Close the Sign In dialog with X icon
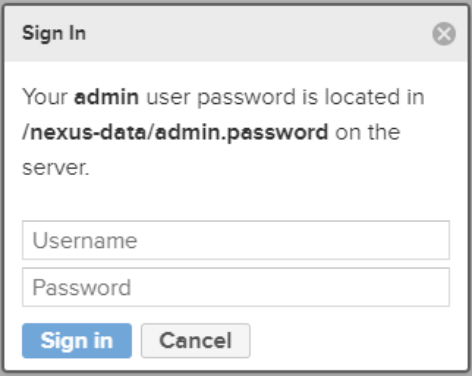Image resolution: width=473 pixels, height=376 pixels. click(444, 34)
